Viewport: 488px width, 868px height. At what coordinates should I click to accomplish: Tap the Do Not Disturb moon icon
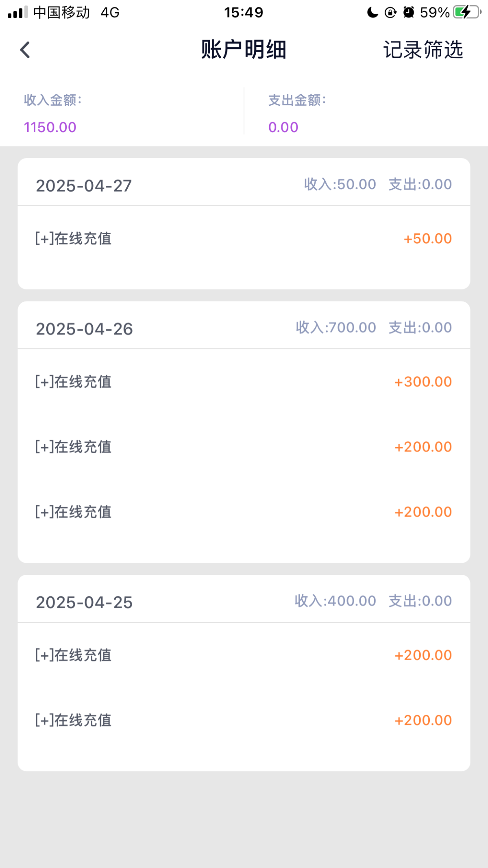tap(373, 13)
